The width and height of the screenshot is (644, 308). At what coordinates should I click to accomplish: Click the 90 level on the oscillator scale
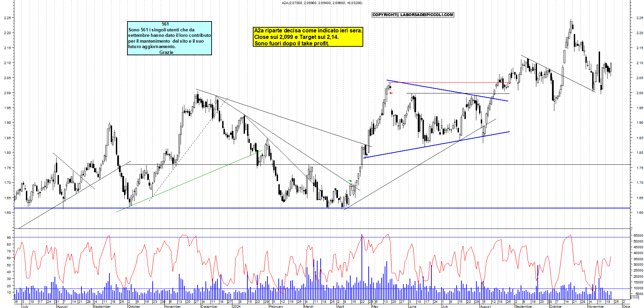(x=9, y=237)
